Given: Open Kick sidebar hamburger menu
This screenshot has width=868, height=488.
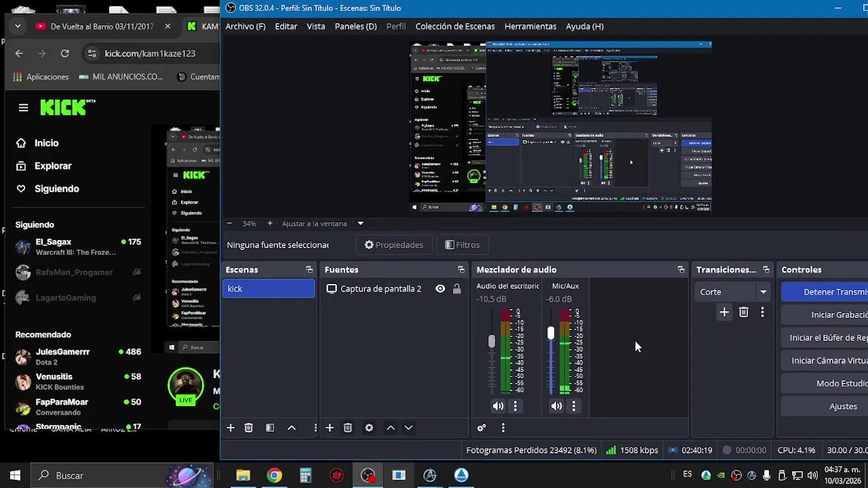Looking at the screenshot, I should (x=24, y=108).
